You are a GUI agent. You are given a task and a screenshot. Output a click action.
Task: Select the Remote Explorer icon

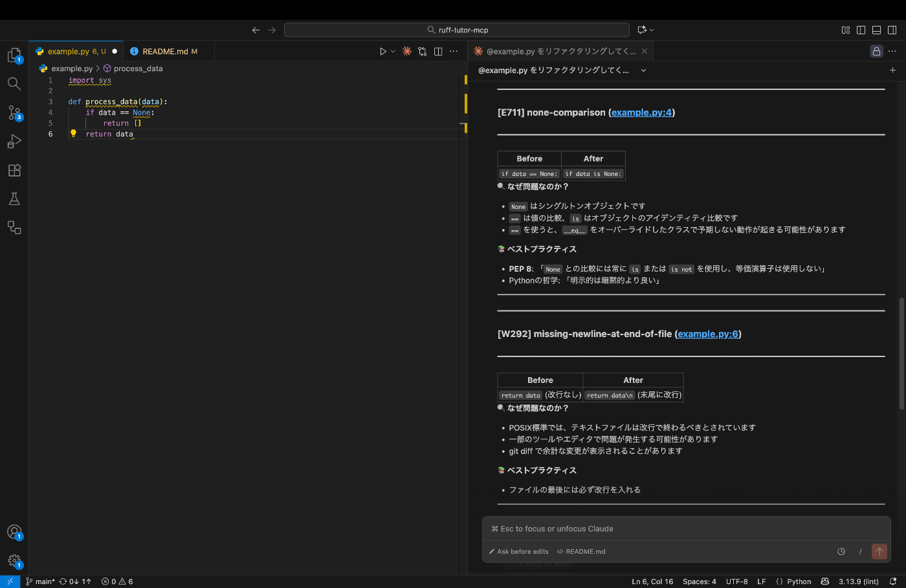(14, 227)
